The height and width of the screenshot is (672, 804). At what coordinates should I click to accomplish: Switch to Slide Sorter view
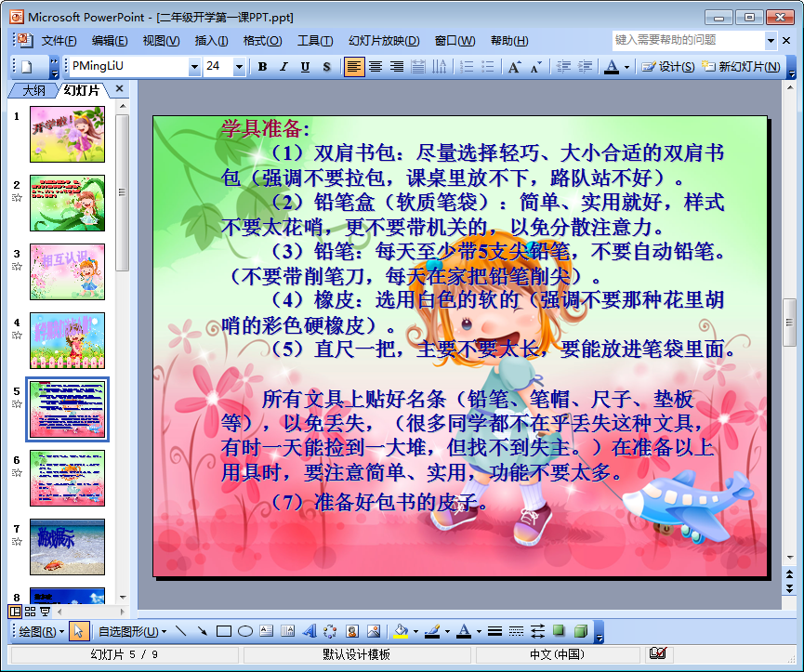[31, 611]
